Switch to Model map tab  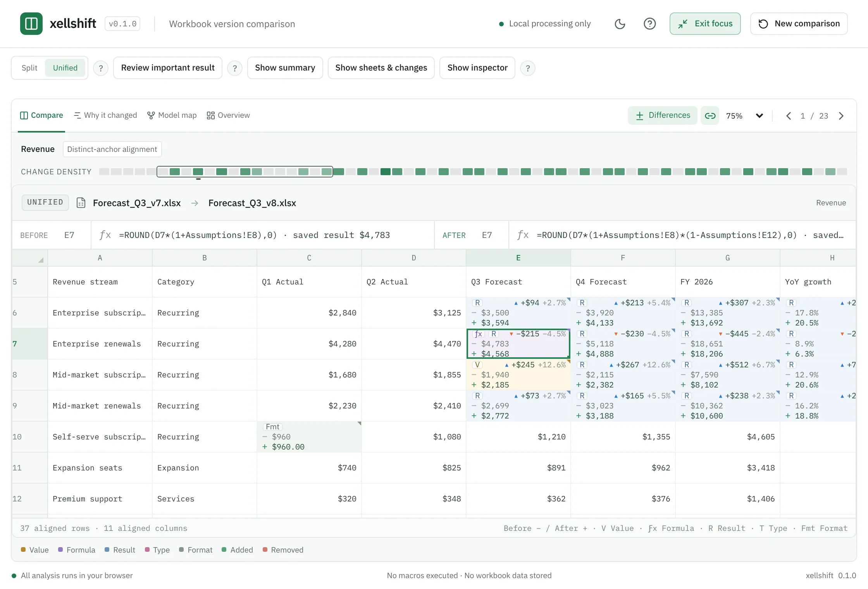172,115
